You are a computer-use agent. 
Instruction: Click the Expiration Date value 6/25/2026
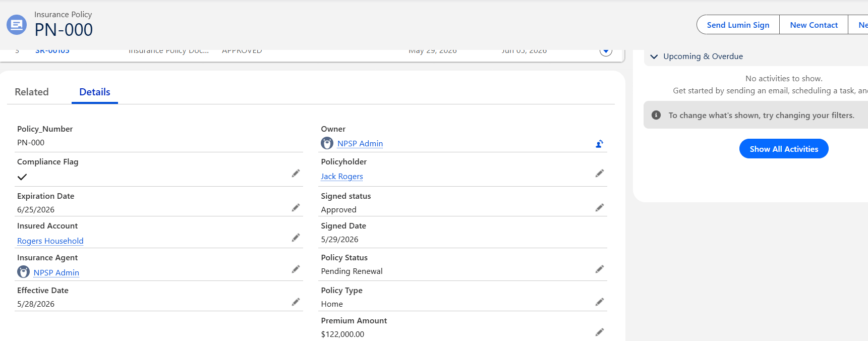coord(36,210)
